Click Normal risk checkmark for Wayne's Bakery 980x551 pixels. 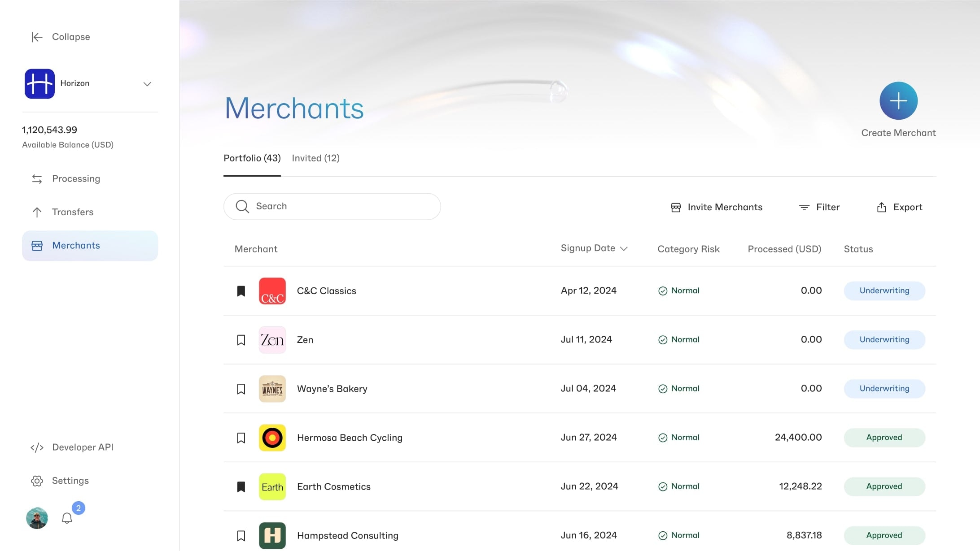click(663, 389)
